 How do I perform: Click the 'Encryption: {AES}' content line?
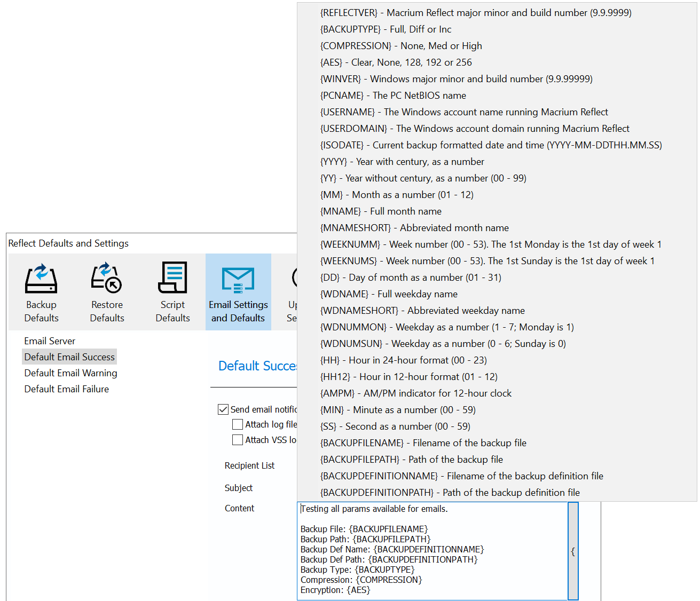tap(335, 590)
